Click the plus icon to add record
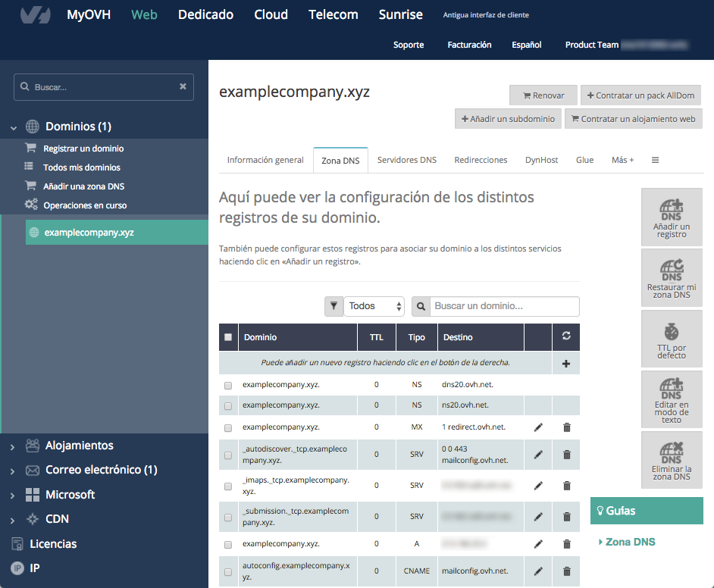714x588 pixels. click(x=566, y=364)
